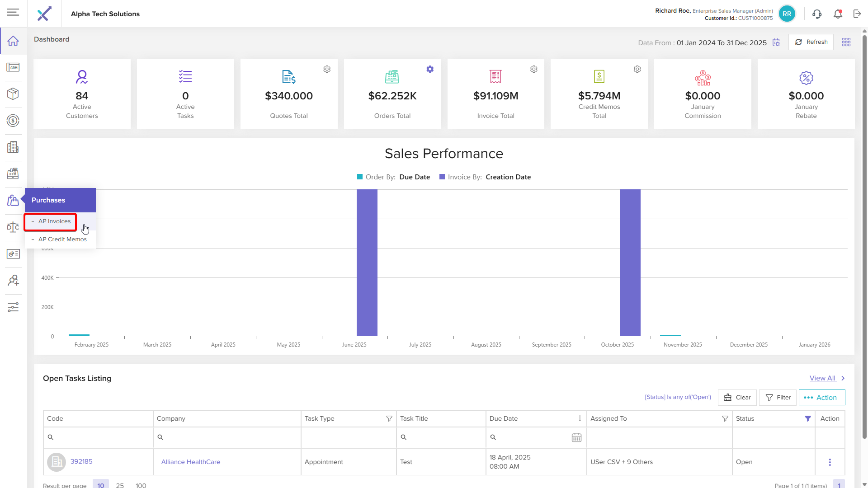The width and height of the screenshot is (868, 488).
Task: Open Quotes Total card settings gear
Action: tap(327, 69)
